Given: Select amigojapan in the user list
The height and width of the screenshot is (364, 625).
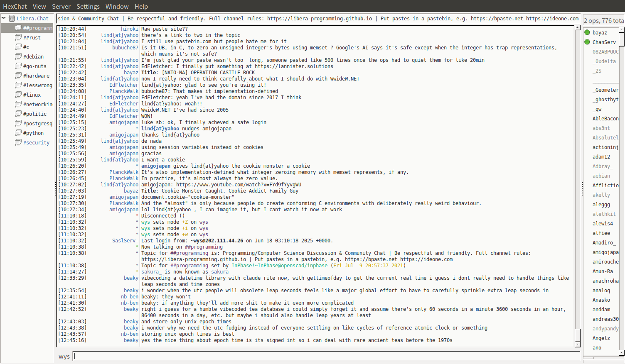Looking at the screenshot, I should [x=605, y=252].
